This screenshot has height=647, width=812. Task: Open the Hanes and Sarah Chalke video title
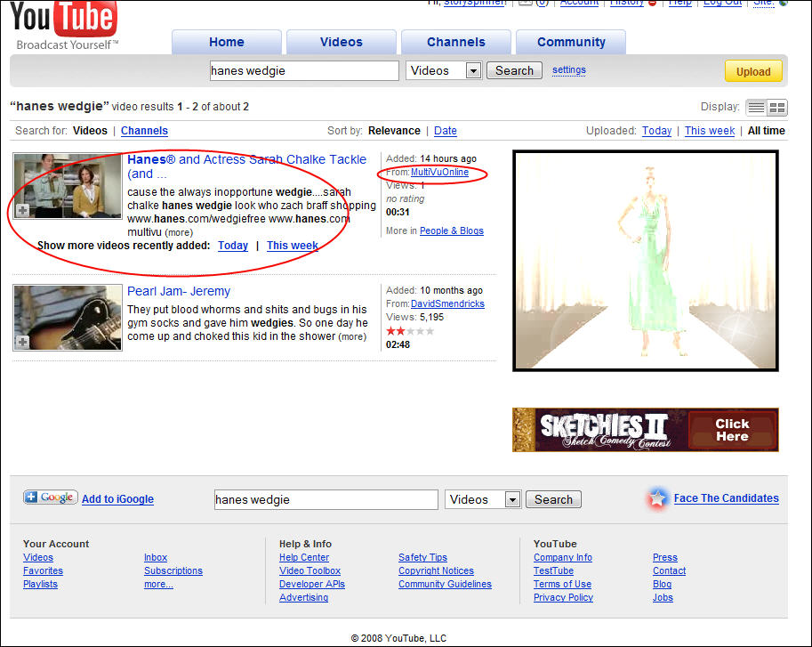pyautogui.click(x=247, y=166)
